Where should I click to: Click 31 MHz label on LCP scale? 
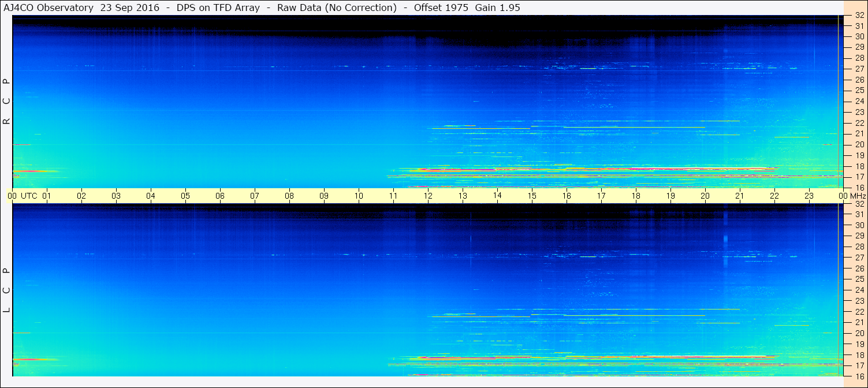pyautogui.click(x=859, y=214)
